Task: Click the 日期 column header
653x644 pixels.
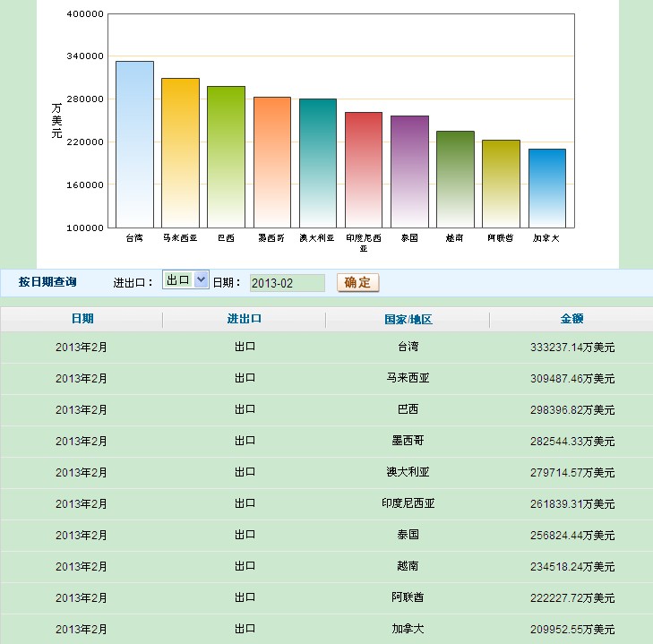Action: click(x=82, y=319)
